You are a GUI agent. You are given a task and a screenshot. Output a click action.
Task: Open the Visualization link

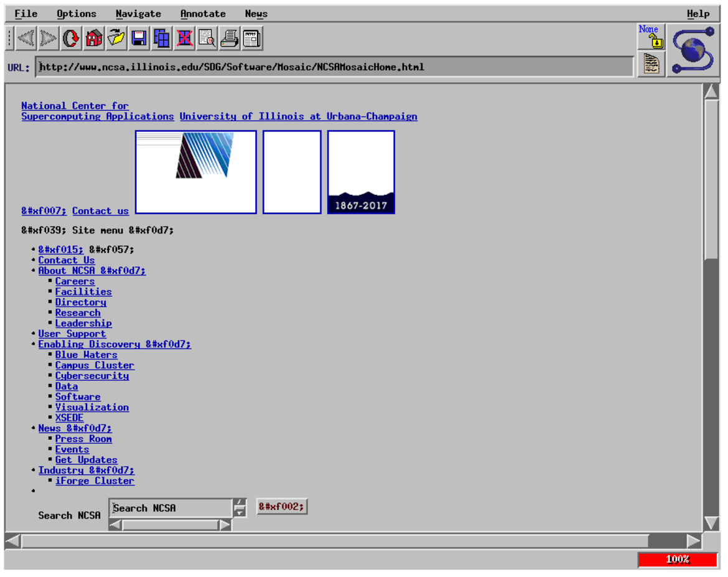(x=92, y=408)
